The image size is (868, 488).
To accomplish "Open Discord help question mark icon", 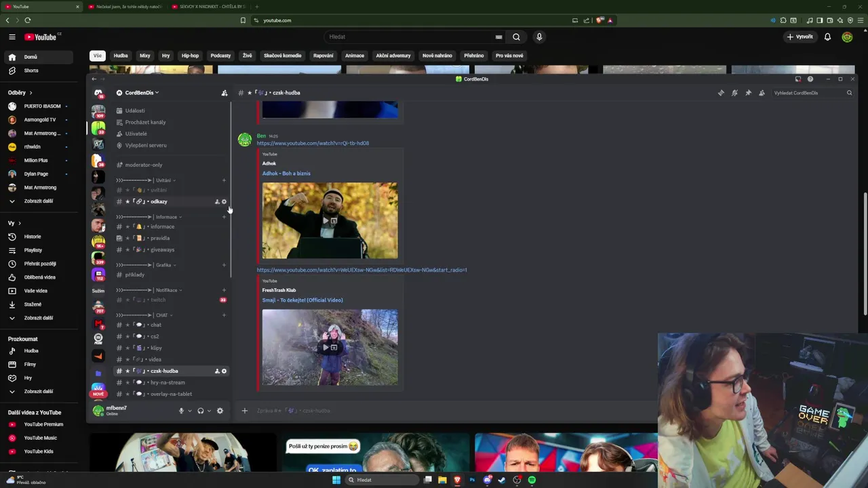I will click(810, 79).
